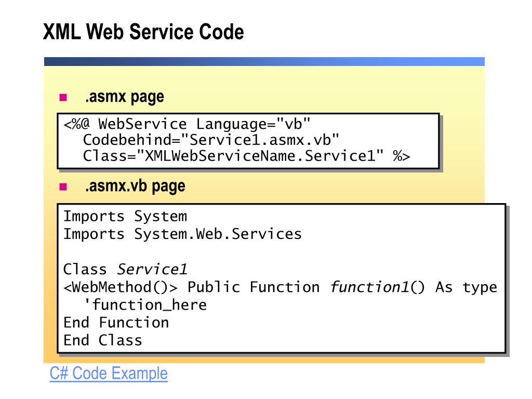Image resolution: width=532 pixels, height=399 pixels.
Task: Click the 'Imports System.Web.Services' line
Action: click(182, 234)
